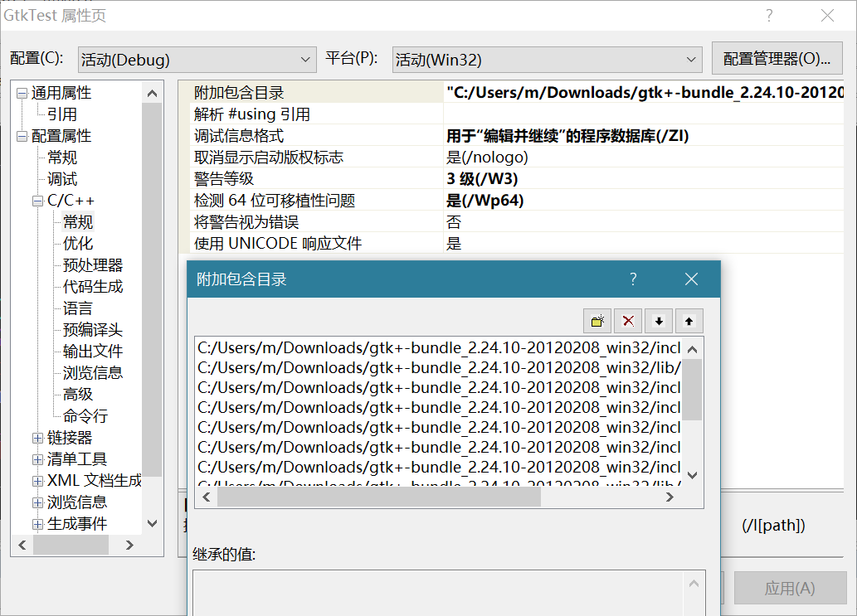Select the 警告等级 property row
The height and width of the screenshot is (616, 857).
click(x=224, y=179)
